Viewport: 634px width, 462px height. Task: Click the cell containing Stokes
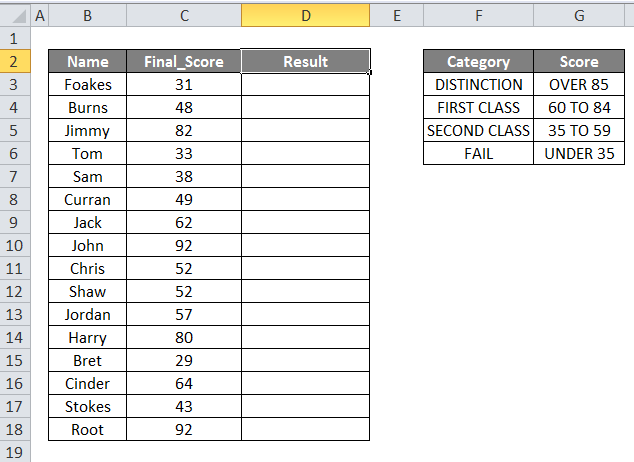coord(88,407)
